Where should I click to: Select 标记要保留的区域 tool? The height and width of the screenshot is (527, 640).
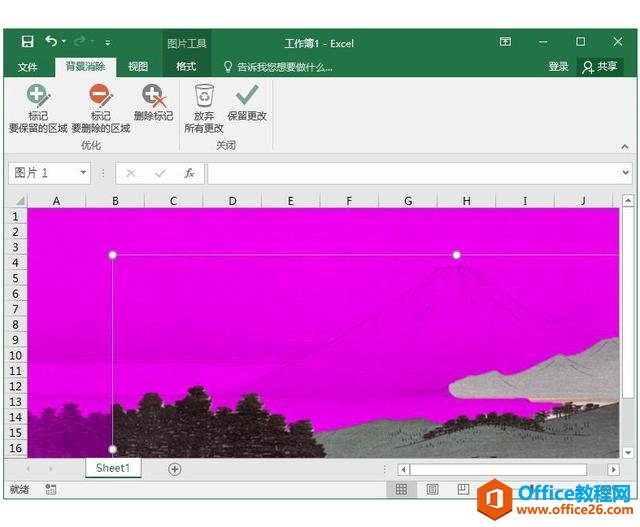(x=38, y=109)
